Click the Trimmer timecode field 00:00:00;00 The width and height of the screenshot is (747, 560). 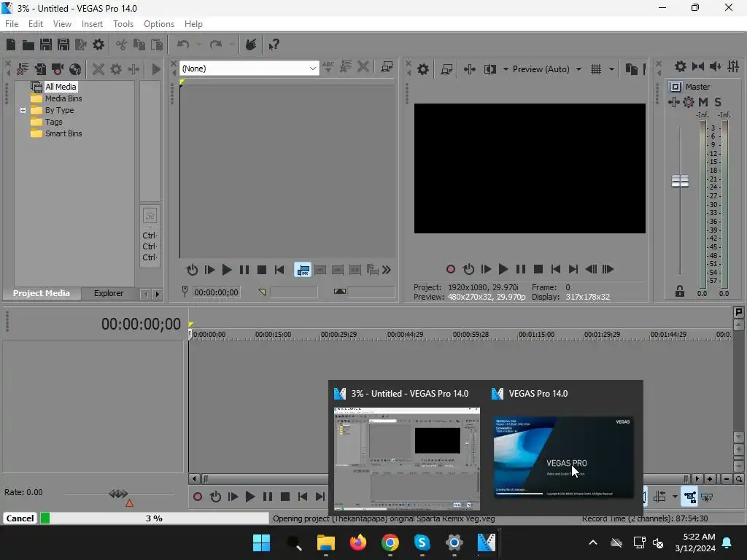click(x=216, y=292)
